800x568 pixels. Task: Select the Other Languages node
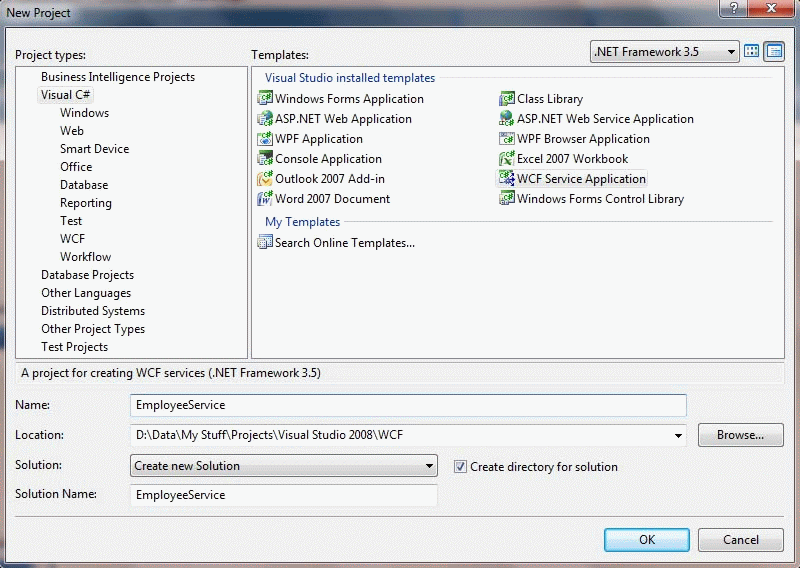[86, 292]
